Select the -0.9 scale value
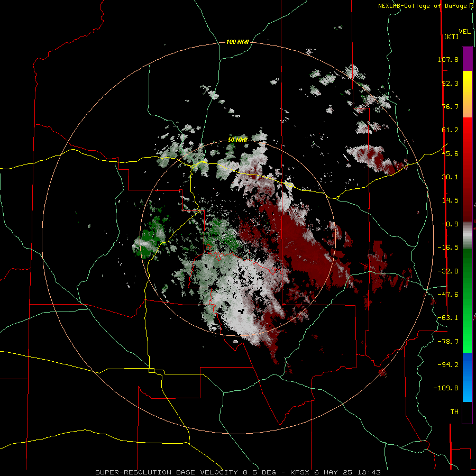476x476 pixels. [x=450, y=224]
